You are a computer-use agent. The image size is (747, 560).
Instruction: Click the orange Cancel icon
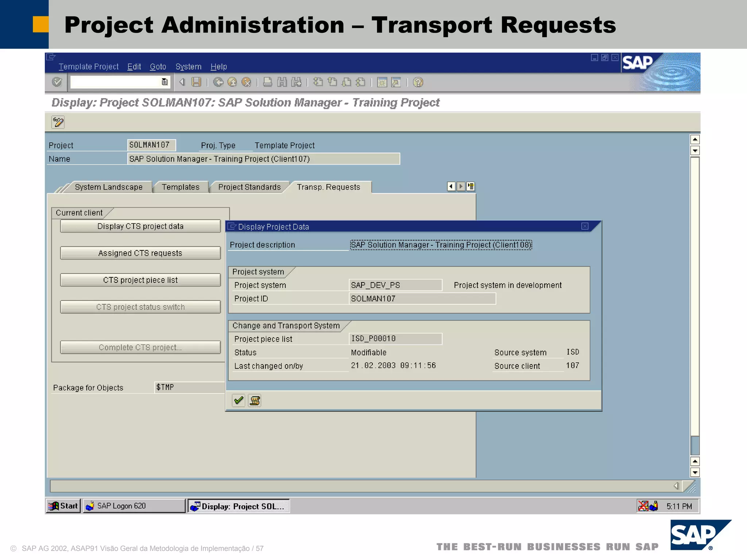click(247, 82)
